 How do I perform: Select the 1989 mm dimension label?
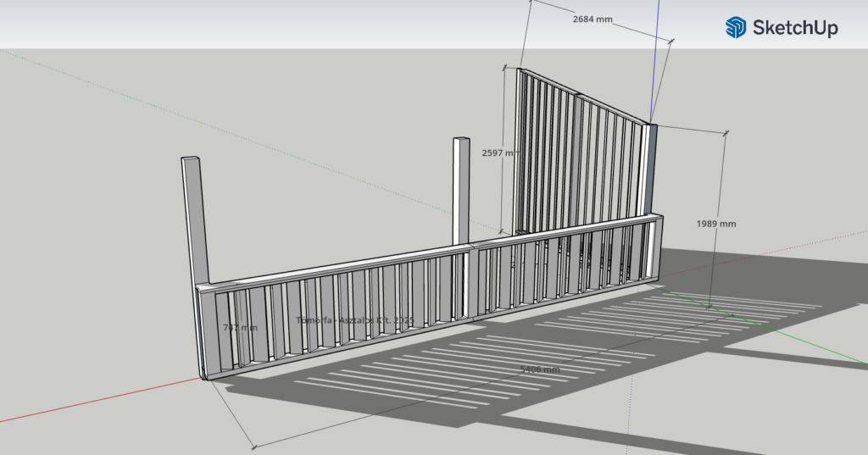(716, 224)
